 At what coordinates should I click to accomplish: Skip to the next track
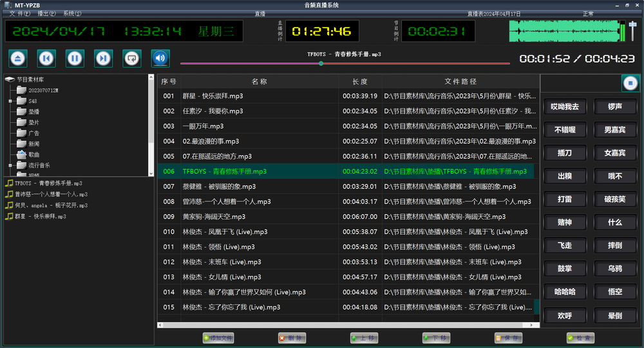click(x=103, y=59)
